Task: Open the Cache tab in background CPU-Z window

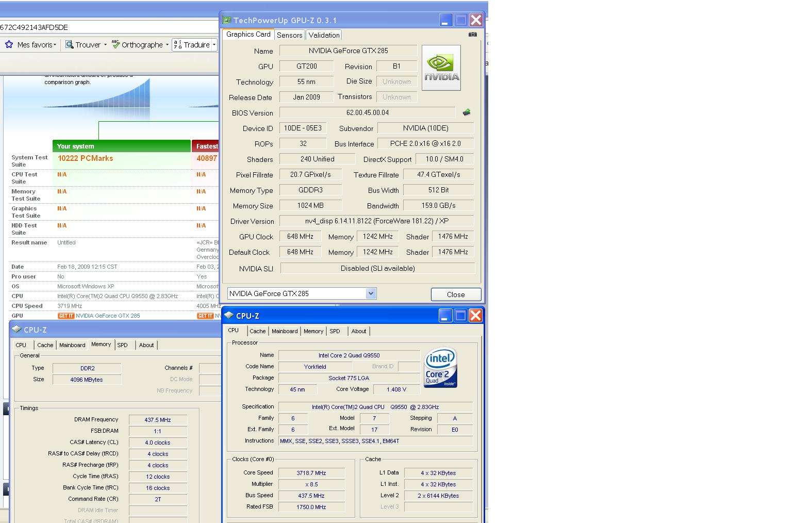Action: pyautogui.click(x=45, y=345)
